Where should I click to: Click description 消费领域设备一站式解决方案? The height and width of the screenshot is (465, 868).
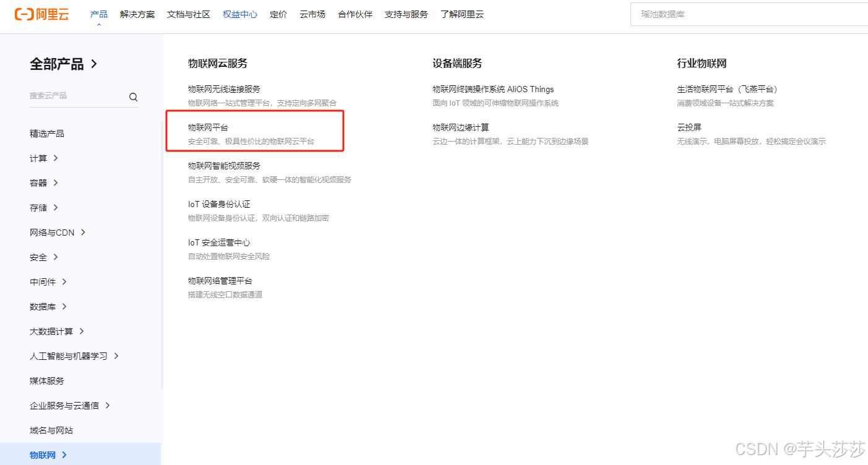[x=725, y=103]
